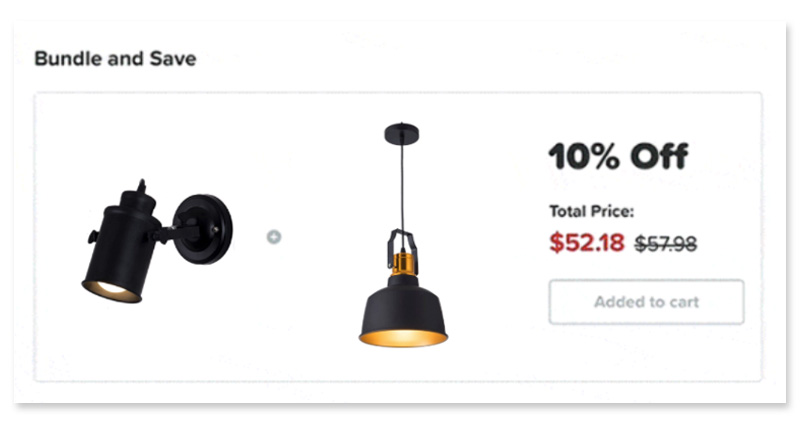The height and width of the screenshot is (423, 800).
Task: Click the plus icon between the lamps
Action: [274, 237]
